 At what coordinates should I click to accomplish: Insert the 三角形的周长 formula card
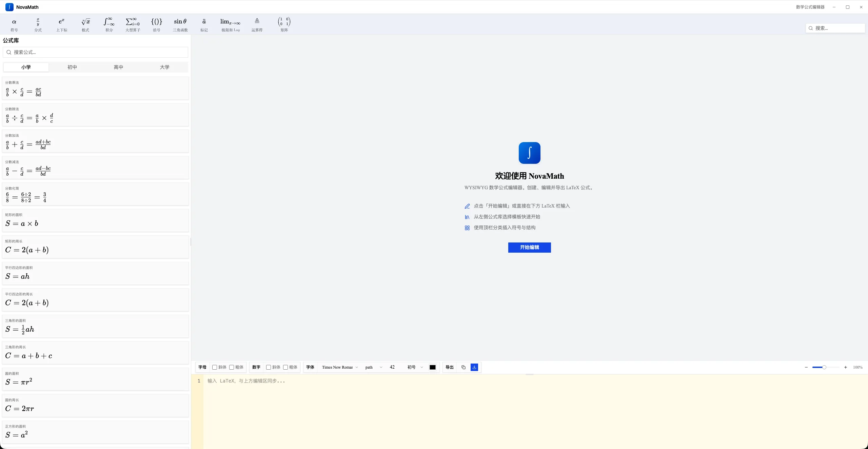(95, 353)
